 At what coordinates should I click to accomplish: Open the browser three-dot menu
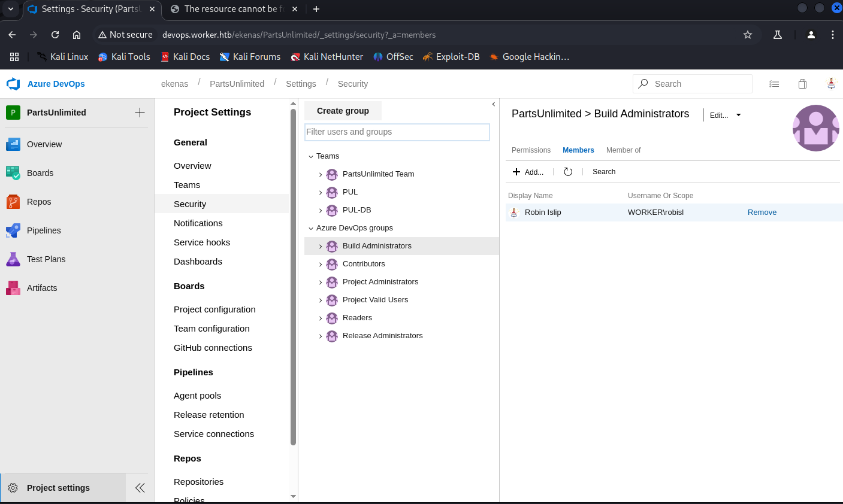[x=833, y=35]
